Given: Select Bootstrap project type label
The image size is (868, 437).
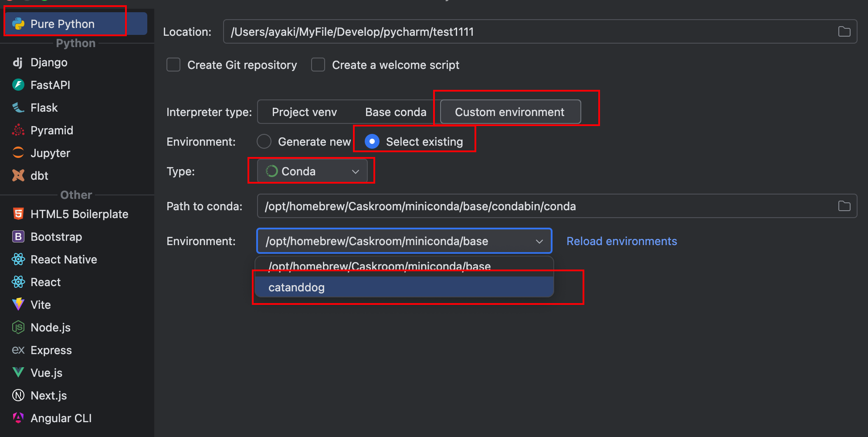Looking at the screenshot, I should pyautogui.click(x=56, y=237).
